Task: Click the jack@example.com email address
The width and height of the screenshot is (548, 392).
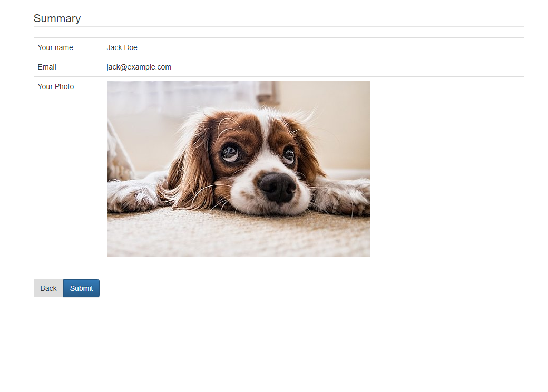Action: (139, 67)
